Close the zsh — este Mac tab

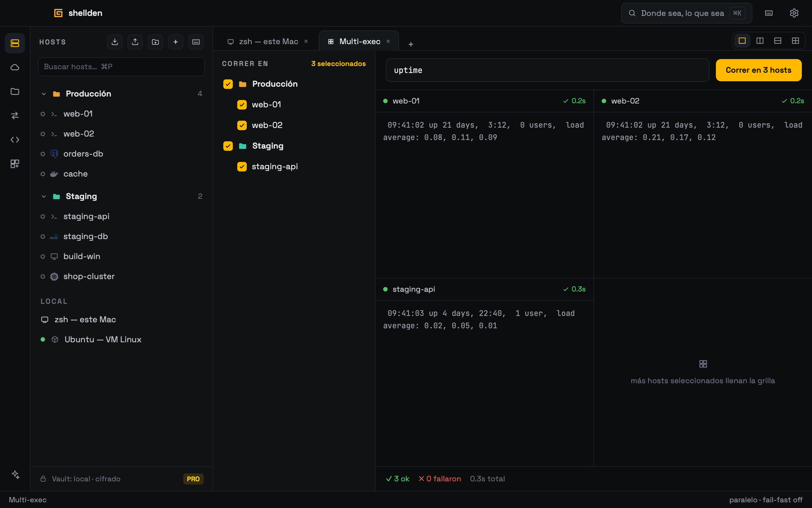306,41
